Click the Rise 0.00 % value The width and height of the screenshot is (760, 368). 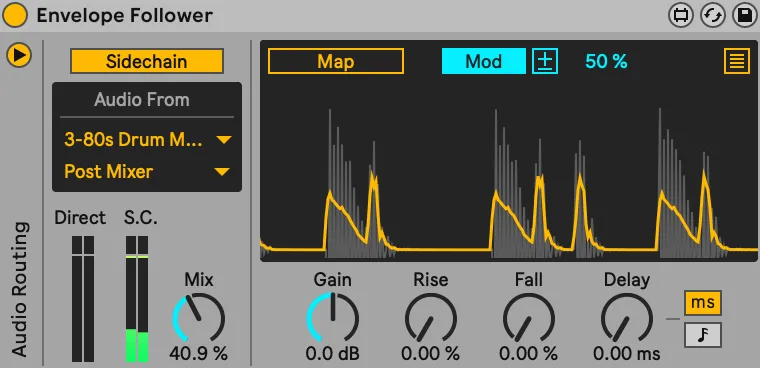[430, 353]
